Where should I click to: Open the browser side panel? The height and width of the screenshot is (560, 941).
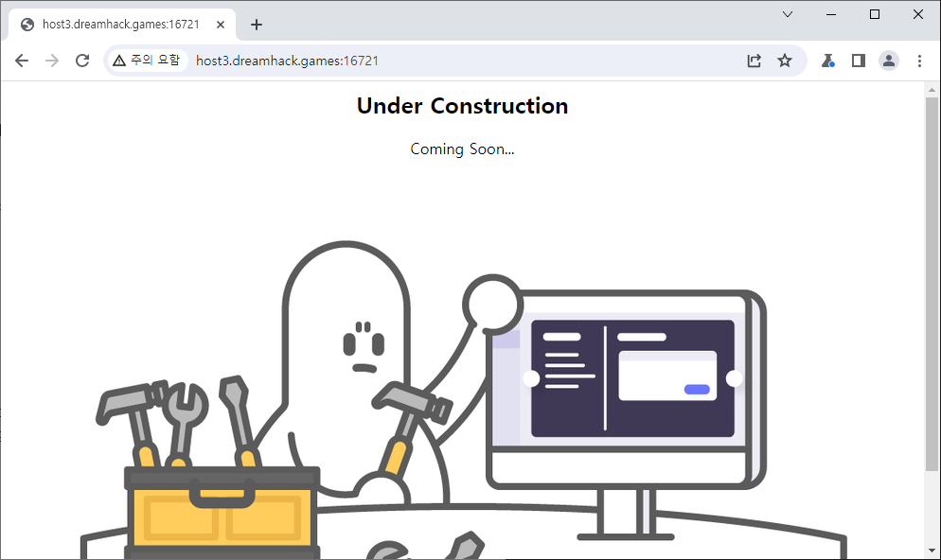point(859,61)
